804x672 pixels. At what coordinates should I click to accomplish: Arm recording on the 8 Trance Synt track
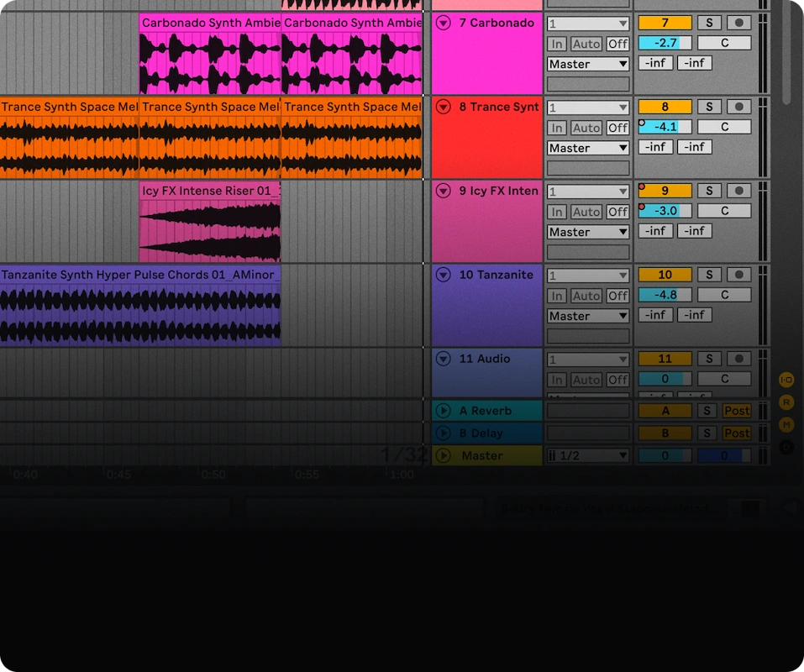[x=738, y=107]
